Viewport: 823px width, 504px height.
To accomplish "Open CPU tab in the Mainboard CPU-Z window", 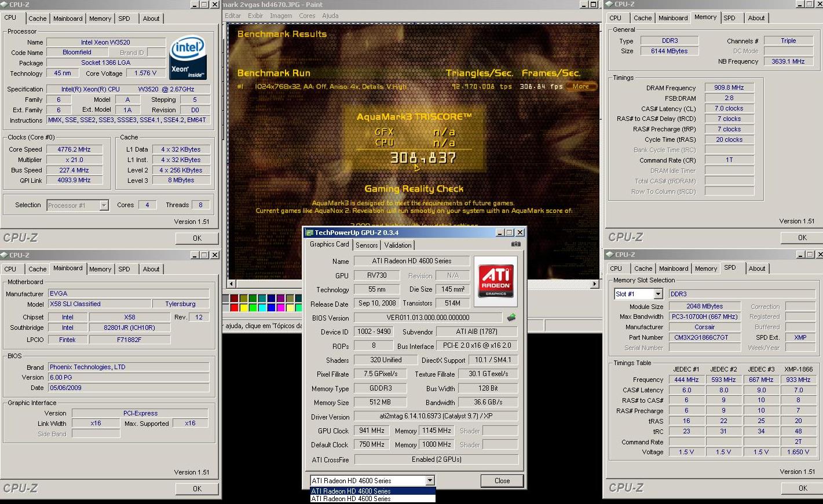I will coord(10,269).
